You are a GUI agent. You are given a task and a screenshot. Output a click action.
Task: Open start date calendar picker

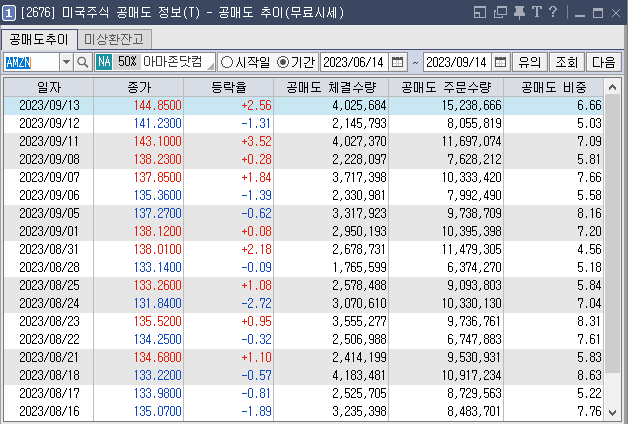pyautogui.click(x=397, y=62)
